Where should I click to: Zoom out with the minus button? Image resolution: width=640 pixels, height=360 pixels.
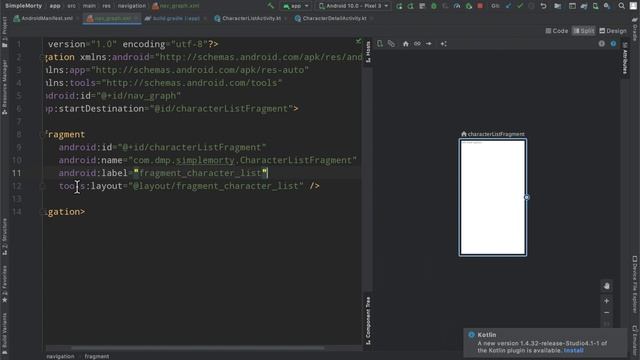click(607, 313)
